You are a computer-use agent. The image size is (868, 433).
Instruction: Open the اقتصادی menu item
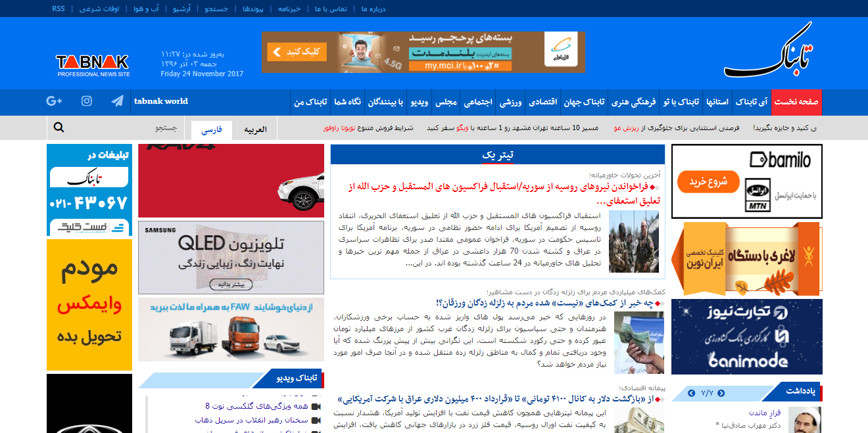click(543, 102)
